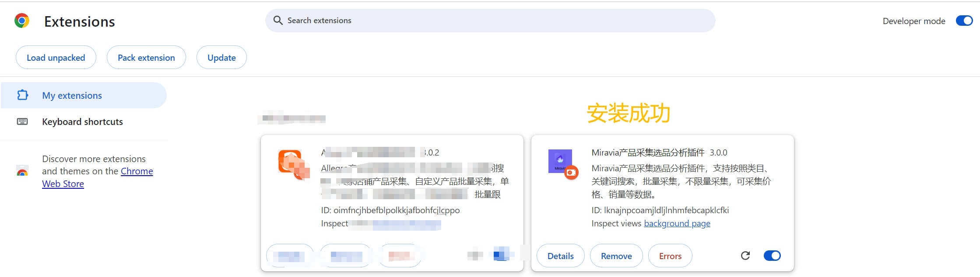Inspect the Miravia background page link
This screenshot has width=980, height=277.
click(x=677, y=223)
